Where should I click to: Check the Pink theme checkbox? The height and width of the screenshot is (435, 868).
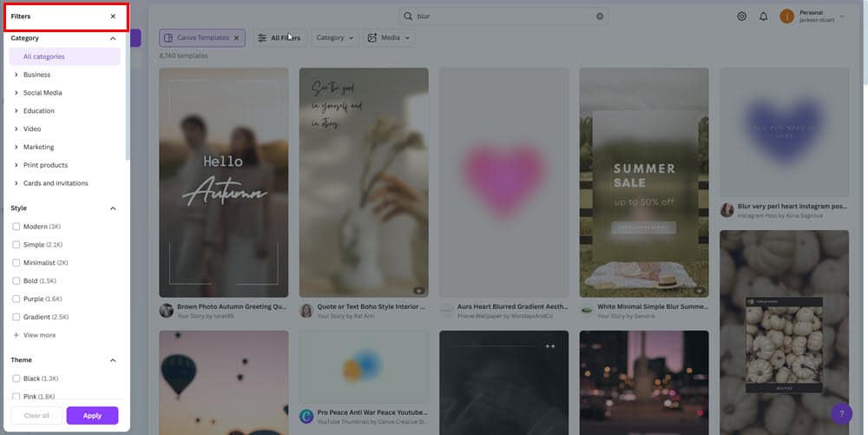[x=16, y=396]
